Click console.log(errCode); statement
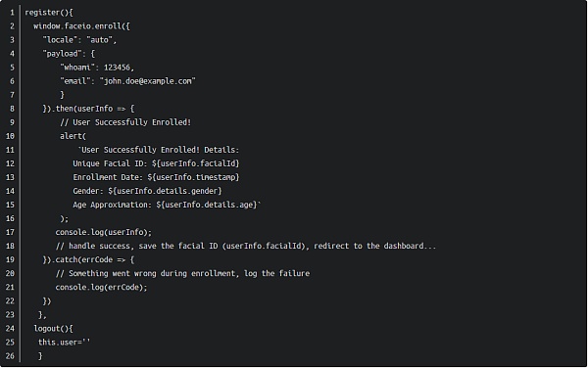This screenshot has width=588, height=368. coord(101,288)
